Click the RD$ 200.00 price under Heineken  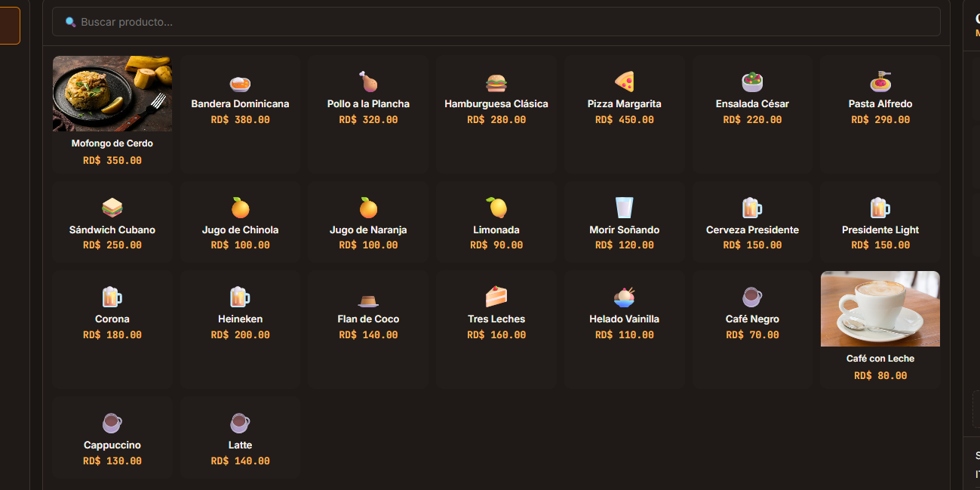[x=240, y=334]
